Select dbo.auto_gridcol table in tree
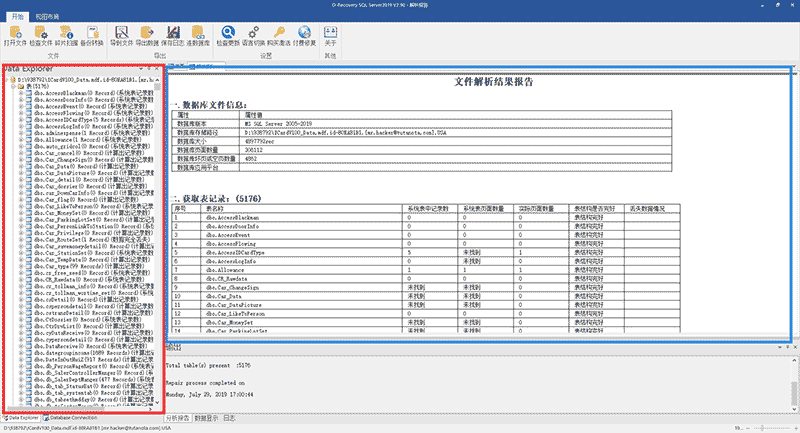Image resolution: width=800 pixels, height=433 pixels. 92,146
